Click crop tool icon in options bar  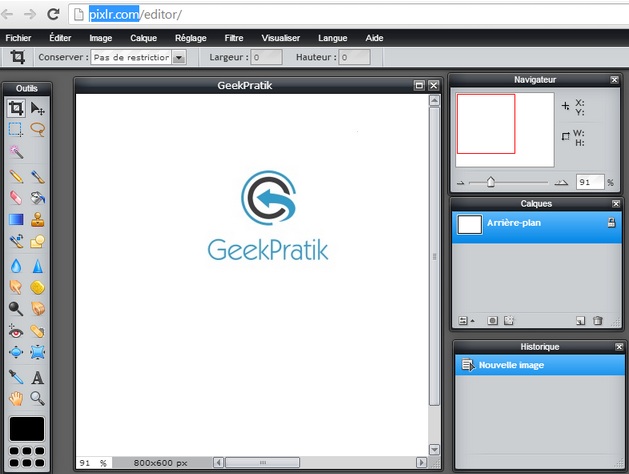tap(18, 57)
